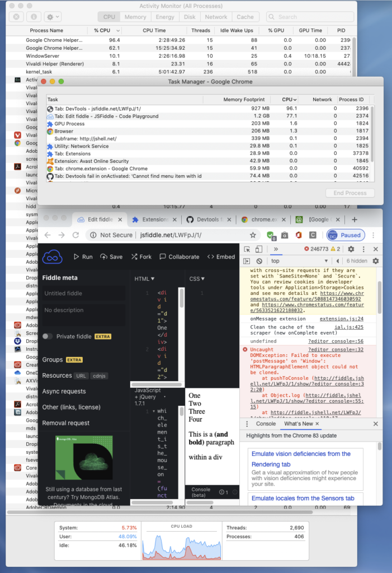Viewport: 392px width, 573px height.
Task: Clear the console with the block icon
Action: tap(259, 261)
